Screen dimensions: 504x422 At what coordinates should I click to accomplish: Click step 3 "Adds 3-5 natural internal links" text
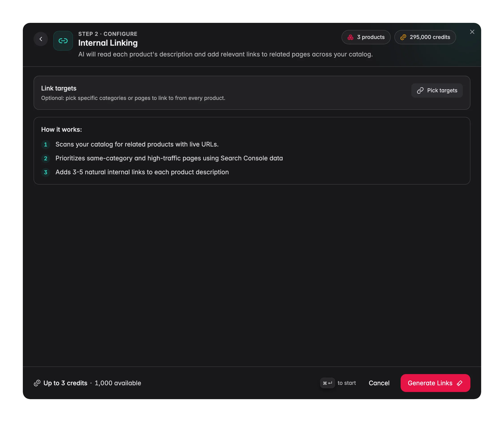point(142,172)
